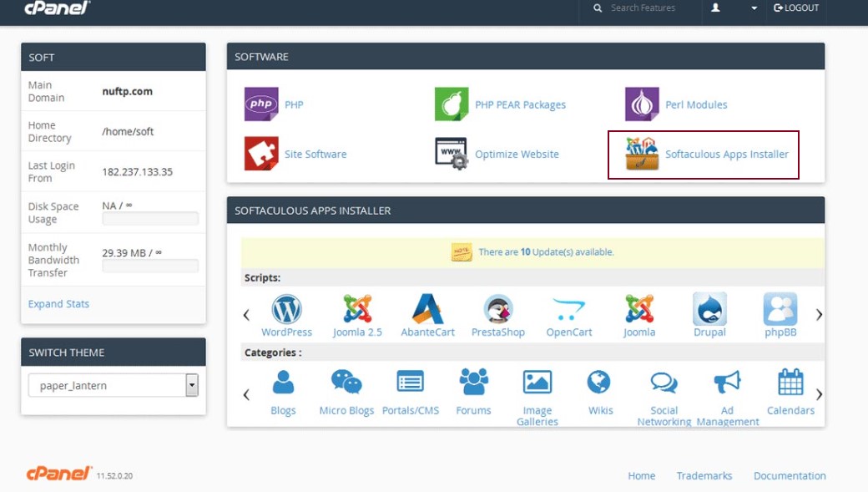Image resolution: width=868 pixels, height=492 pixels.
Task: Open the Home footer link
Action: coord(642,475)
